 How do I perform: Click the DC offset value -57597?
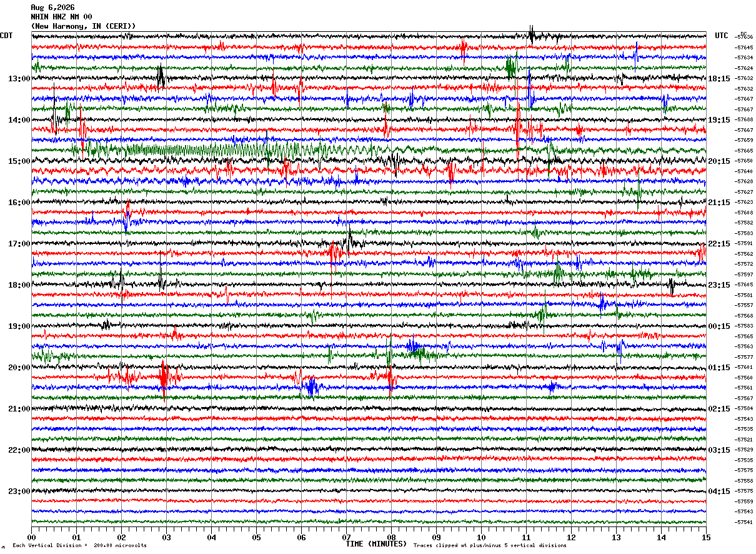point(744,274)
